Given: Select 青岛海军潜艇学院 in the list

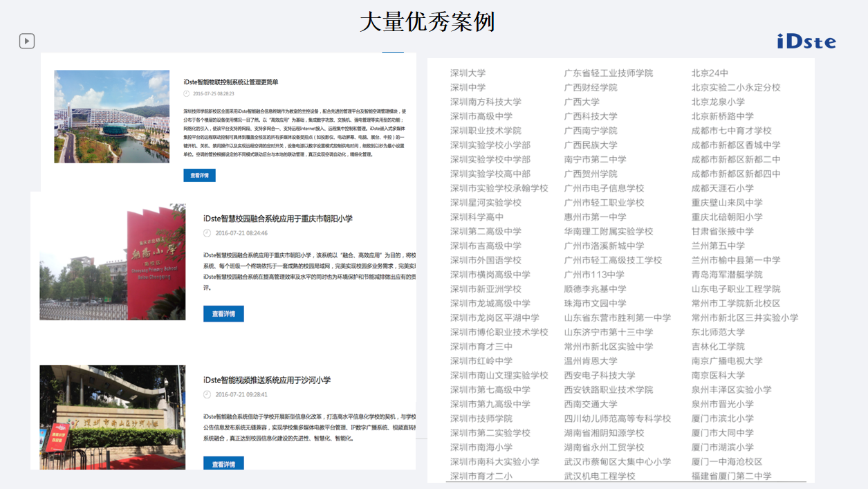Looking at the screenshot, I should click(727, 275).
